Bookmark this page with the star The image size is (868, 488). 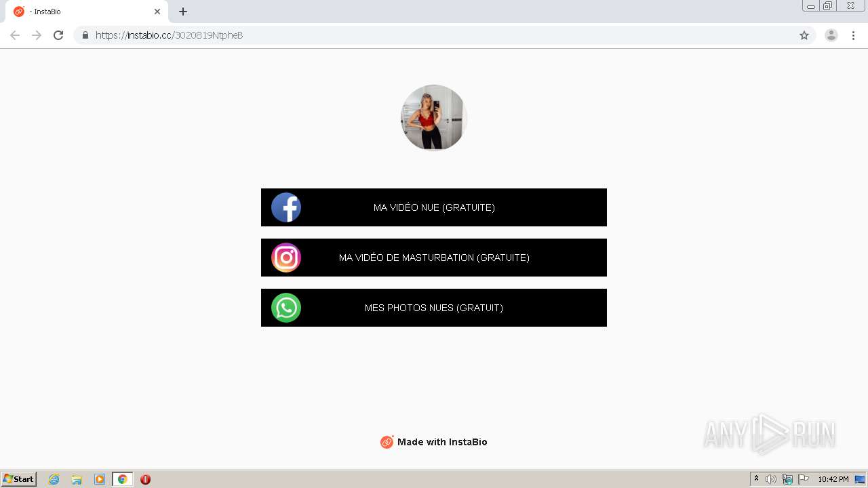[x=804, y=35]
